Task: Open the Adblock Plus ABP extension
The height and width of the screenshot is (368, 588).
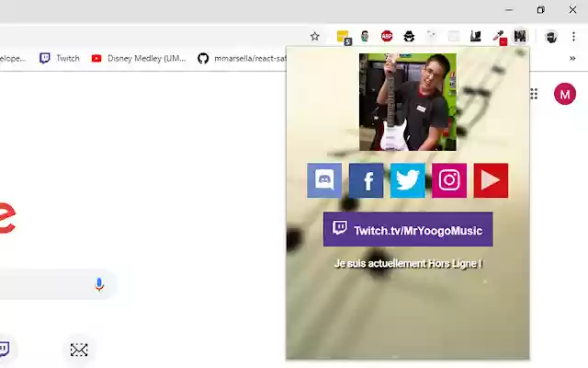Action: 387,36
